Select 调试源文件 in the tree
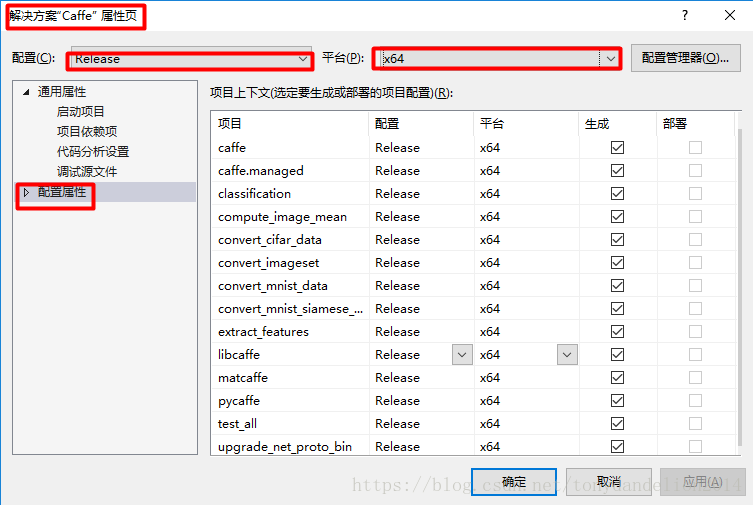This screenshot has height=505, width=753. (x=87, y=172)
